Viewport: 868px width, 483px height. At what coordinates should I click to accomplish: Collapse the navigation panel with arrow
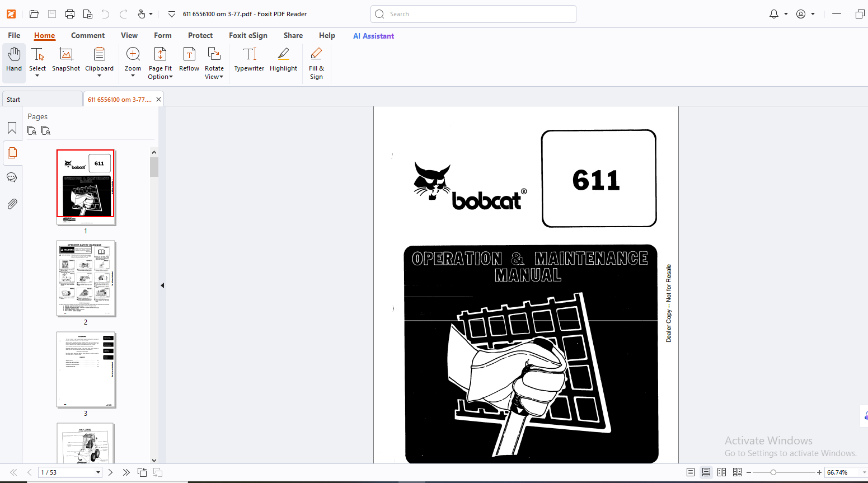[162, 285]
